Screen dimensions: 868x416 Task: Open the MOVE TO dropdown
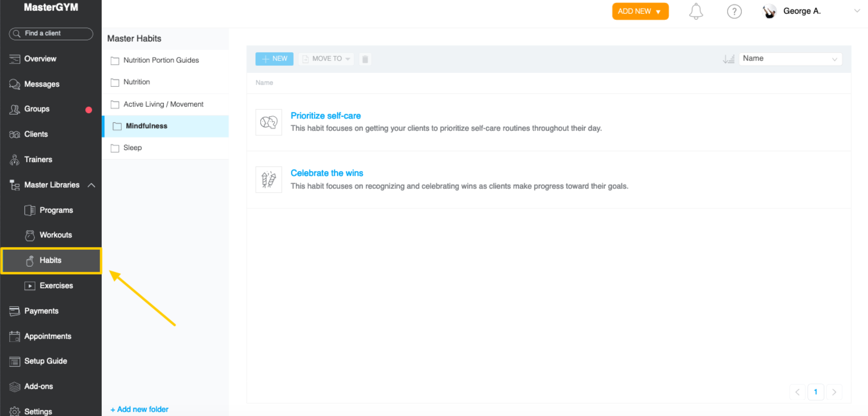point(326,59)
